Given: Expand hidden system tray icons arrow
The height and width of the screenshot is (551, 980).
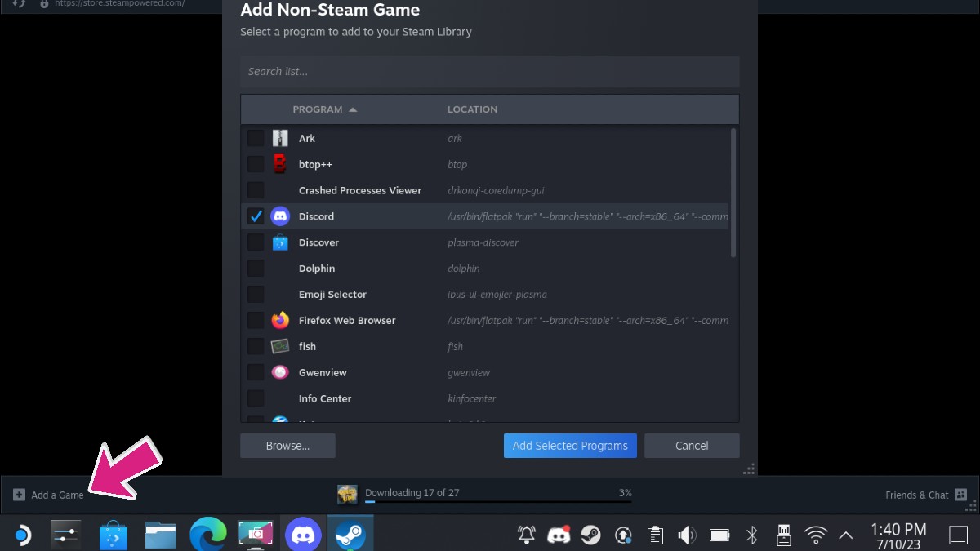Looking at the screenshot, I should click(846, 535).
